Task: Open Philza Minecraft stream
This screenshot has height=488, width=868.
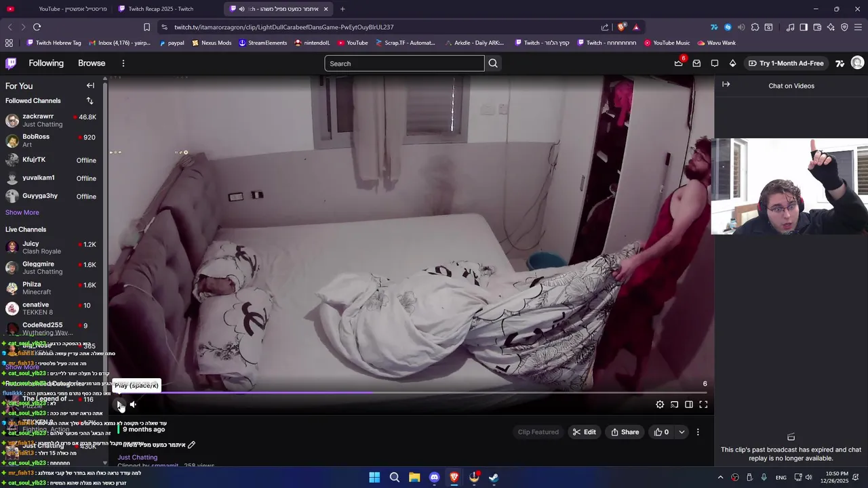Action: (x=51, y=288)
